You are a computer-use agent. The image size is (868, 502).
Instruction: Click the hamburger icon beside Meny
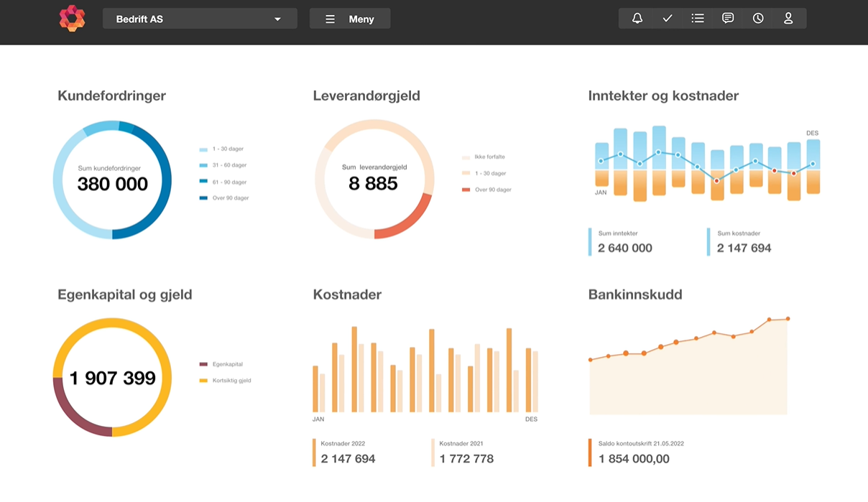tap(330, 19)
